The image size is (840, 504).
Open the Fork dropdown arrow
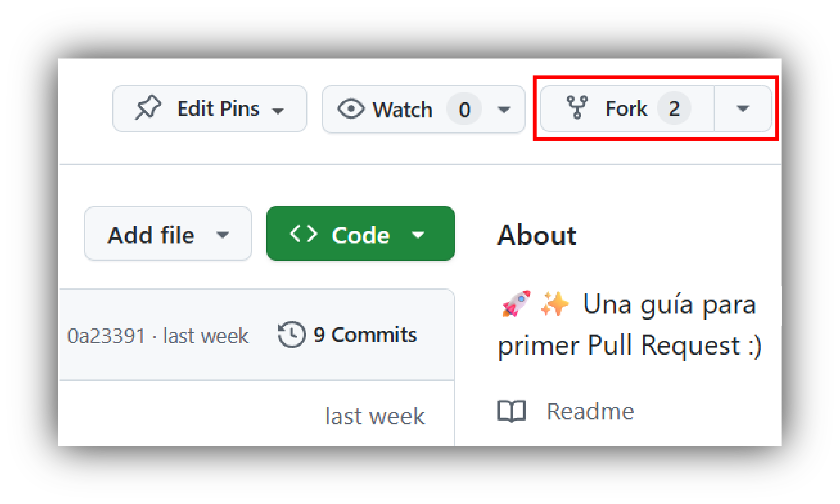[742, 108]
